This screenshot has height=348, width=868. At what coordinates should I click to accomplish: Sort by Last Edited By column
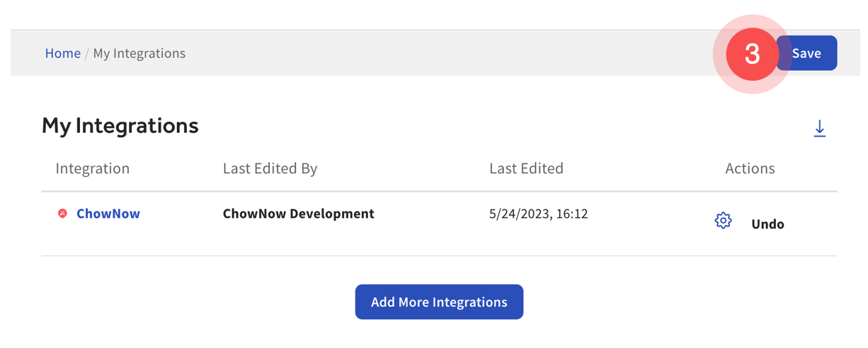(x=270, y=168)
